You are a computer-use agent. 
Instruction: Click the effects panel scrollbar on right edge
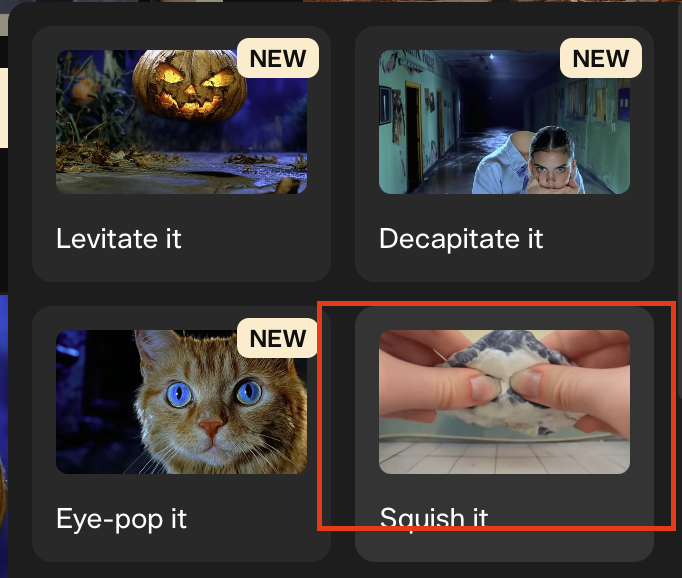point(679,198)
